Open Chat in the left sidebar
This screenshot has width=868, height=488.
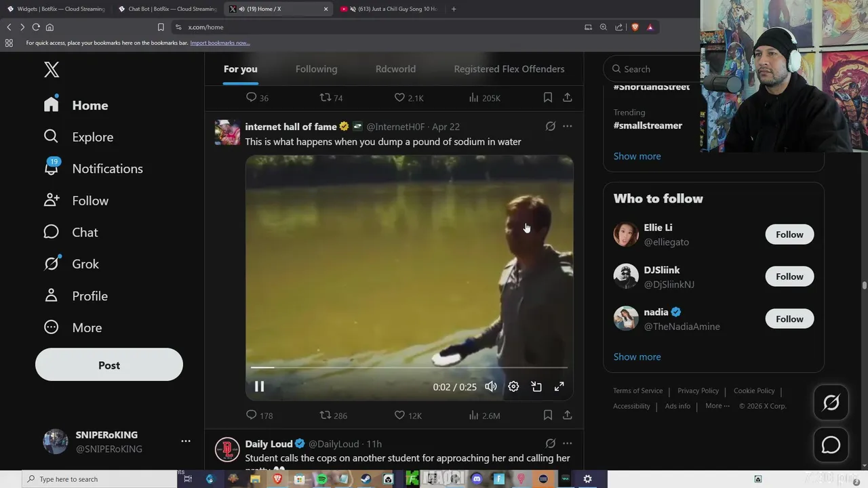click(71, 232)
